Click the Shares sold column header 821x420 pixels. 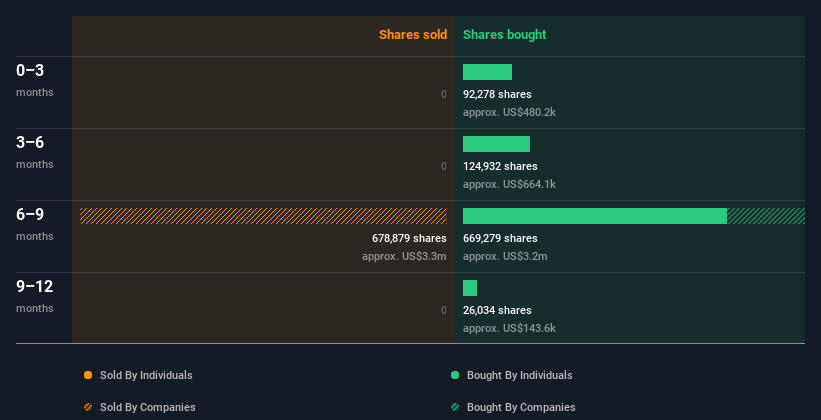tap(413, 35)
